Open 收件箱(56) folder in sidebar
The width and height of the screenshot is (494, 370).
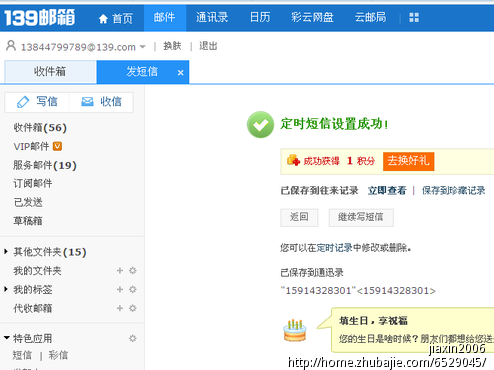tap(40, 128)
